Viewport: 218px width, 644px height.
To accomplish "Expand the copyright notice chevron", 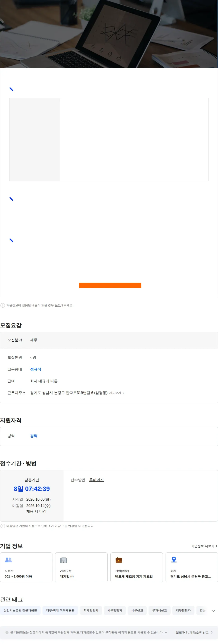I will point(166,632).
